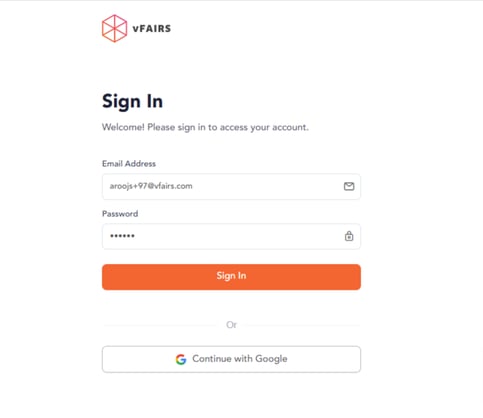
Task: Click empty area of password box before padlock
Action: click(x=238, y=236)
